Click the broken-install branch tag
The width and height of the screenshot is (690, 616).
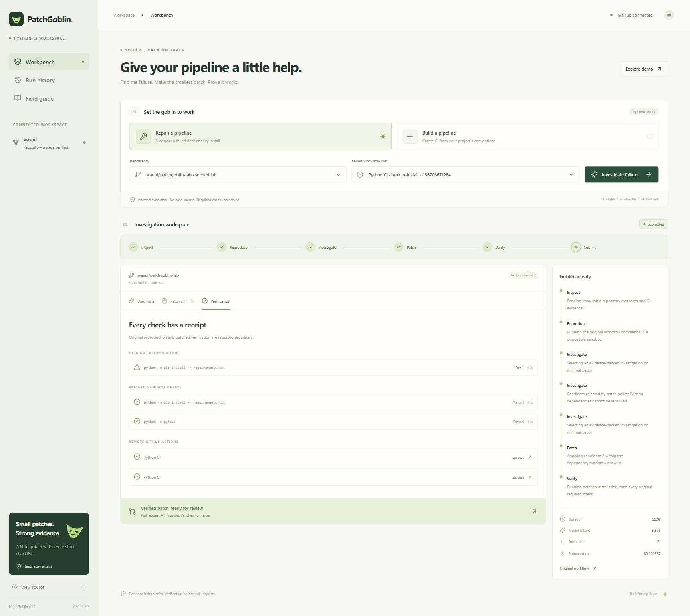[x=523, y=275]
